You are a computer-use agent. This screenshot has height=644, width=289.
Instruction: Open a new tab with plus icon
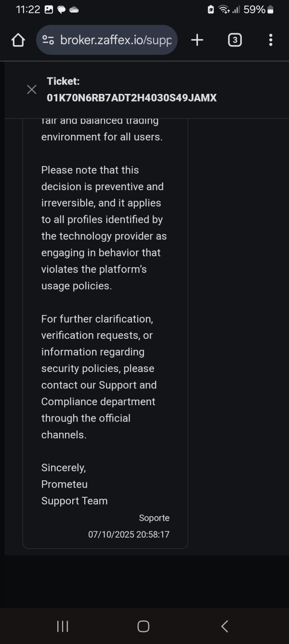tap(197, 40)
